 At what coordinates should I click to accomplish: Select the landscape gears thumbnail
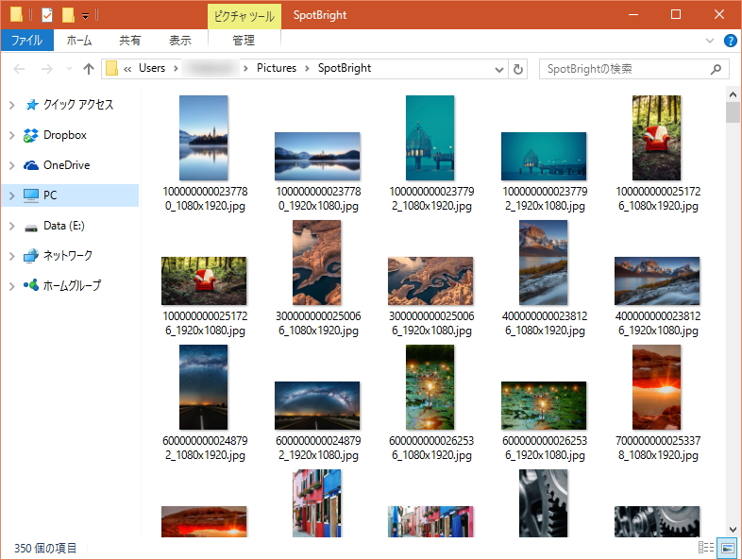tap(657, 521)
